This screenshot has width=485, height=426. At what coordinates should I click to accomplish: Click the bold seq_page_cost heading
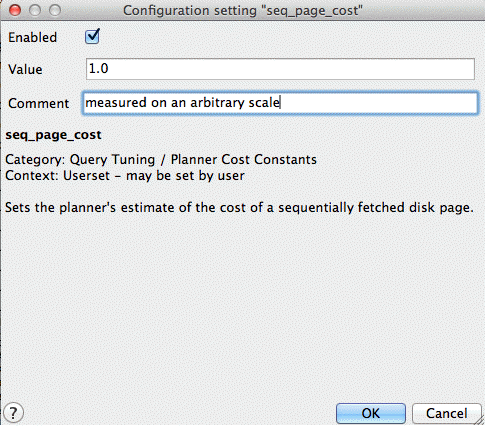click(53, 135)
